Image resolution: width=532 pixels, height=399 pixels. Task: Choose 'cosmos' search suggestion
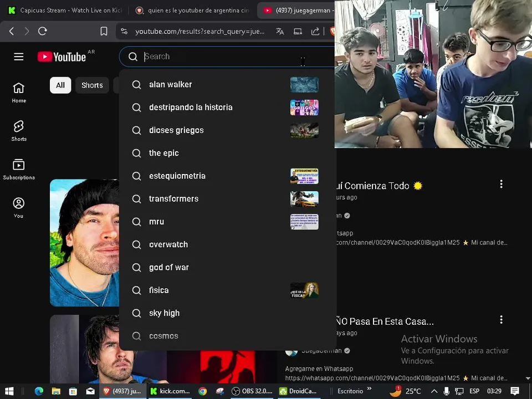(227, 336)
